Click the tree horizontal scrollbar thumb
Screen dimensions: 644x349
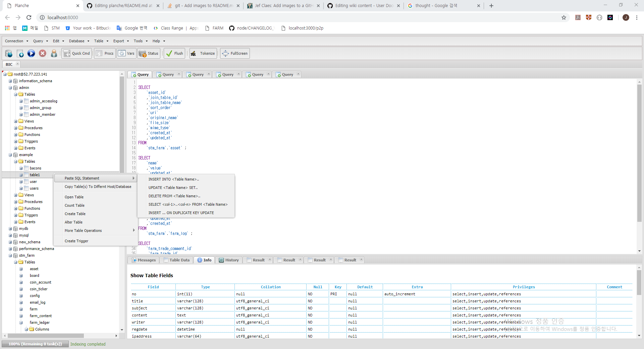point(46,336)
